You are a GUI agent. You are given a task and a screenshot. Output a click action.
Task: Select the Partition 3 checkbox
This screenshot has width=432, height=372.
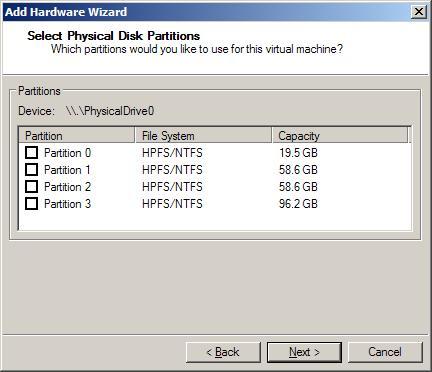pyautogui.click(x=31, y=204)
